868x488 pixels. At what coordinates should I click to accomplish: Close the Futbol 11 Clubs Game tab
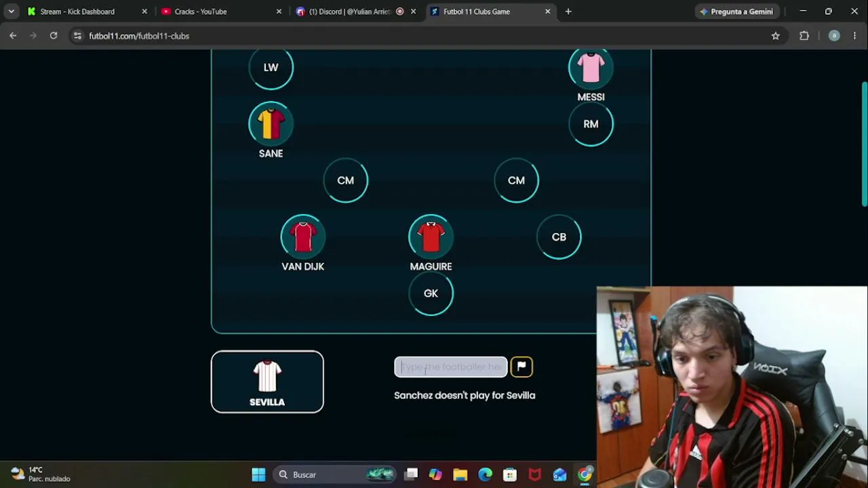click(548, 12)
